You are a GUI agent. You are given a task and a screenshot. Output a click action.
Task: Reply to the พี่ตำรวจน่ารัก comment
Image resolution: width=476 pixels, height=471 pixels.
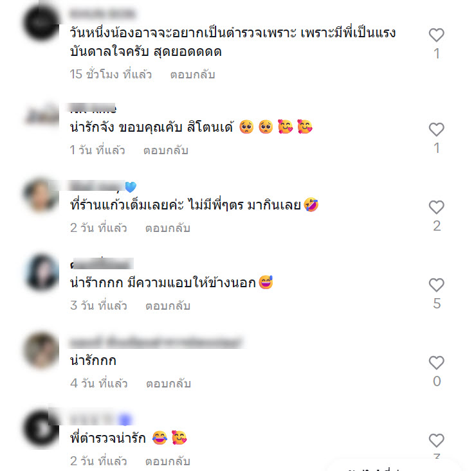168,461
